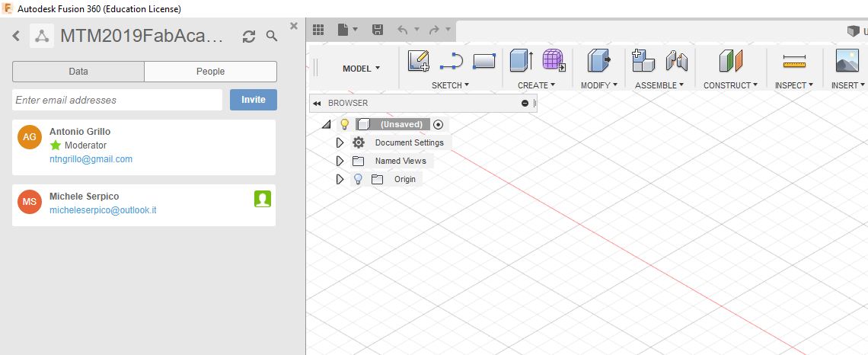The image size is (868, 355).
Task: Expand the Origin node
Action: (x=340, y=180)
